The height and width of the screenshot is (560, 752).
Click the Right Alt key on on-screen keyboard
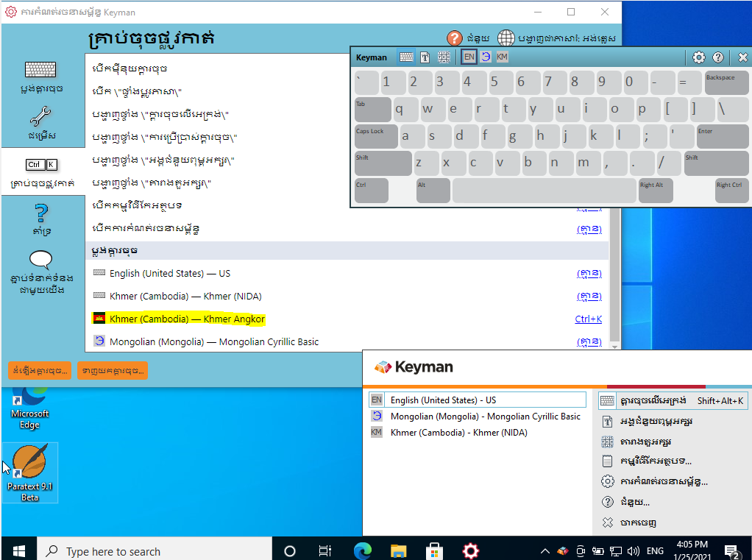point(656,191)
